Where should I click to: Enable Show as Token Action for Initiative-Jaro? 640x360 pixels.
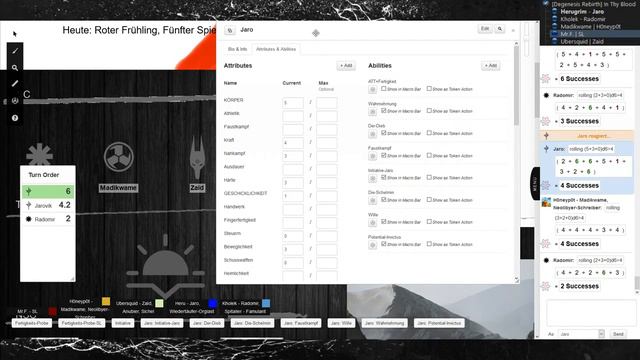tap(429, 178)
